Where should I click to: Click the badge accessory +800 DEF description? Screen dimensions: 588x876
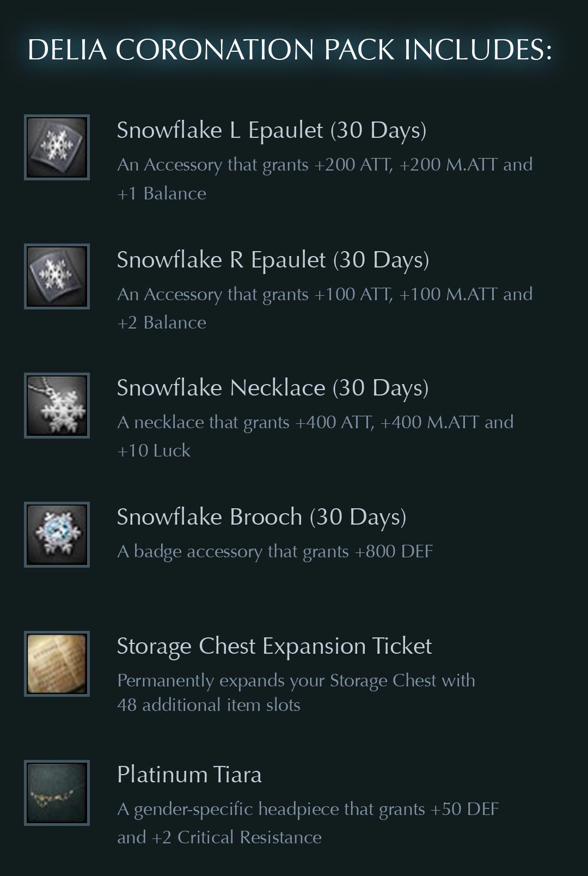click(275, 552)
